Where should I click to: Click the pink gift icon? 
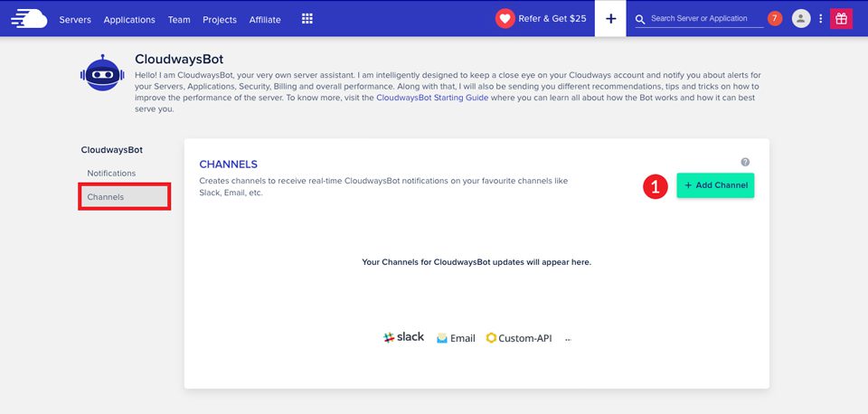click(x=841, y=19)
